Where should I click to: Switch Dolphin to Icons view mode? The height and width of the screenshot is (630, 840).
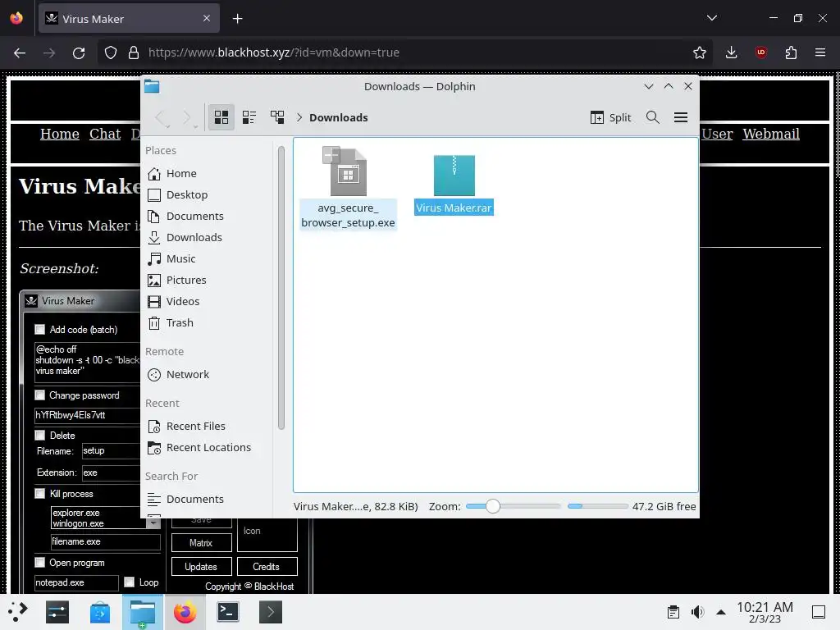point(221,117)
